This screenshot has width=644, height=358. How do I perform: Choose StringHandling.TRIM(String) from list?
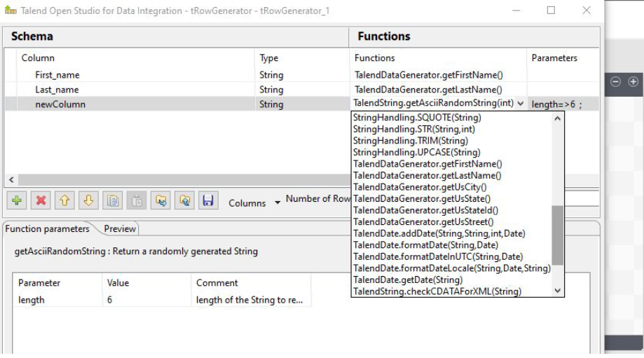pos(411,140)
